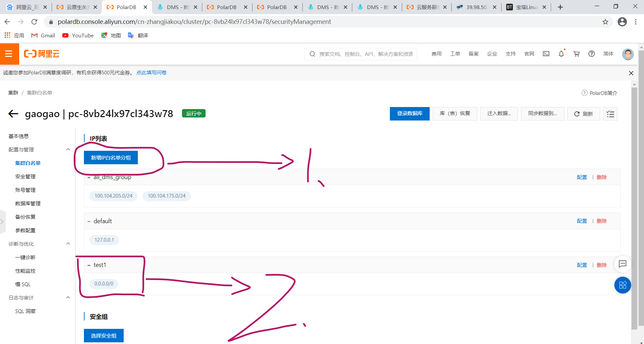The height and width of the screenshot is (344, 644).
Task: Open the Chrome profile icon
Action: tap(622, 22)
